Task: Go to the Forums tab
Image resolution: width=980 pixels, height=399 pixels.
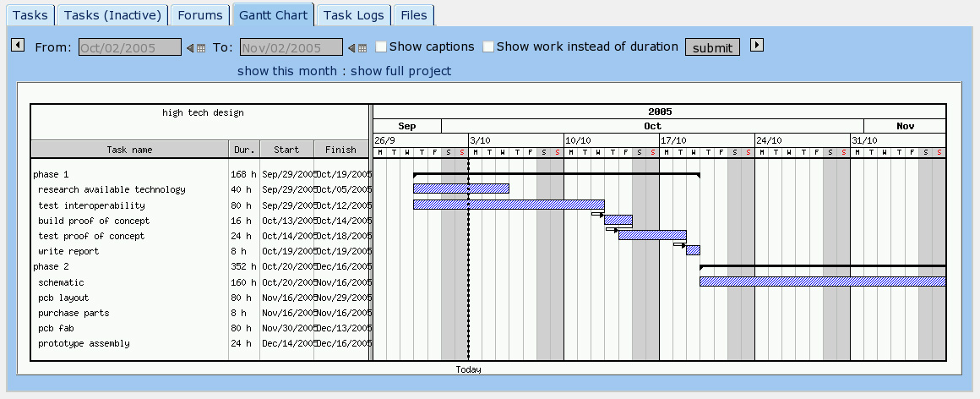Action: [201, 15]
